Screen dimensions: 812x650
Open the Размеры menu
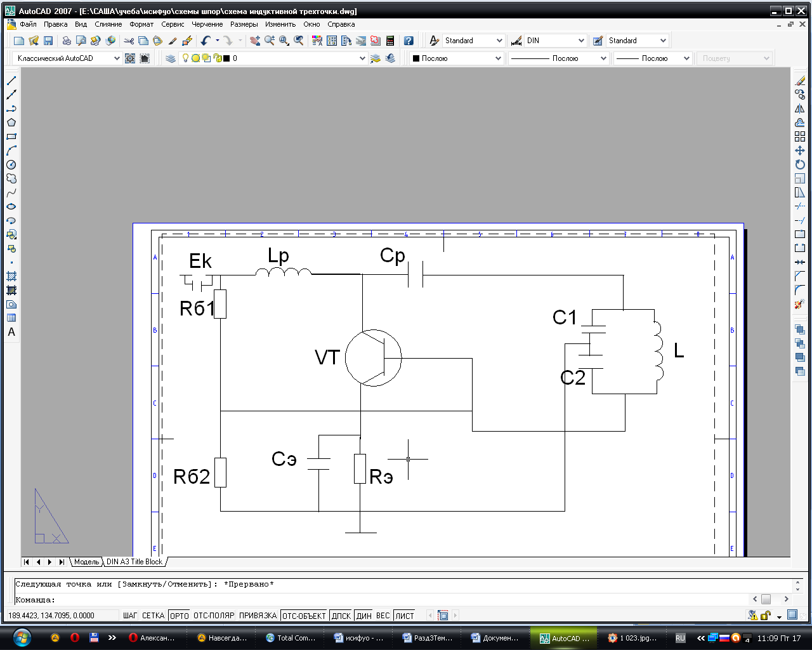click(244, 24)
